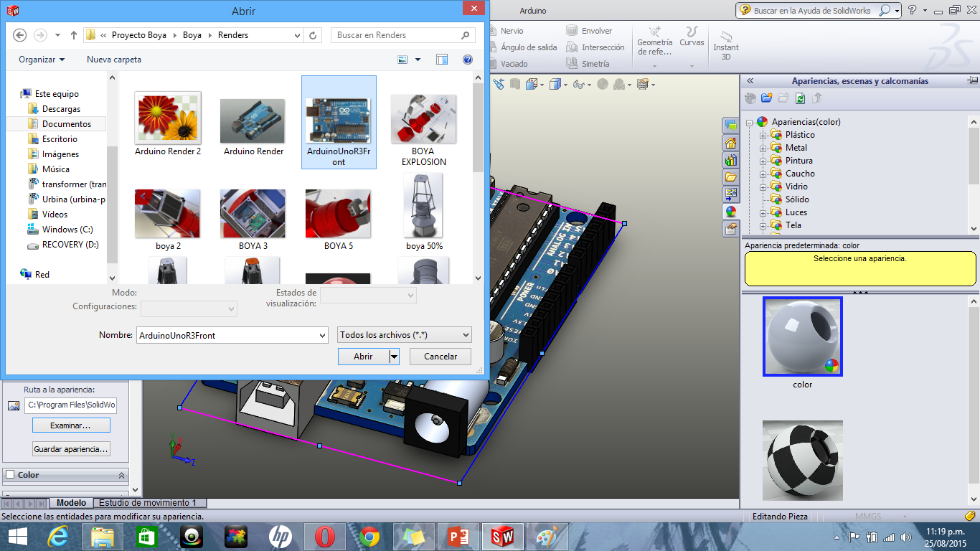Click the Nueva carpeta button
Screen dimensions: 980x551
click(114, 60)
